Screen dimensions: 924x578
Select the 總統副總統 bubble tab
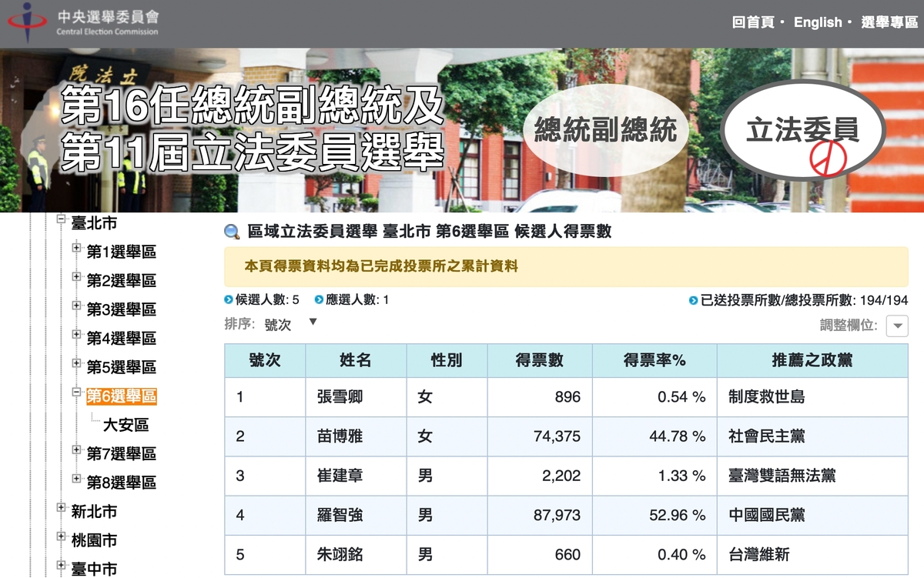[605, 130]
